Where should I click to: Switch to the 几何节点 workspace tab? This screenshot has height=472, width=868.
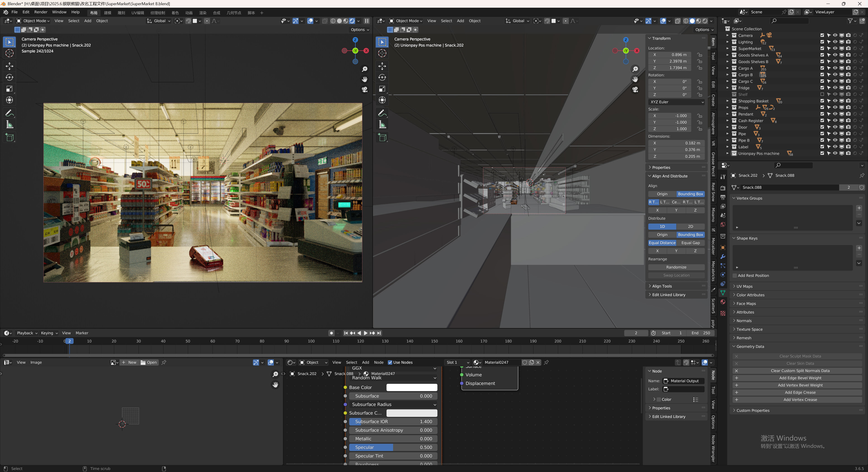coord(234,13)
